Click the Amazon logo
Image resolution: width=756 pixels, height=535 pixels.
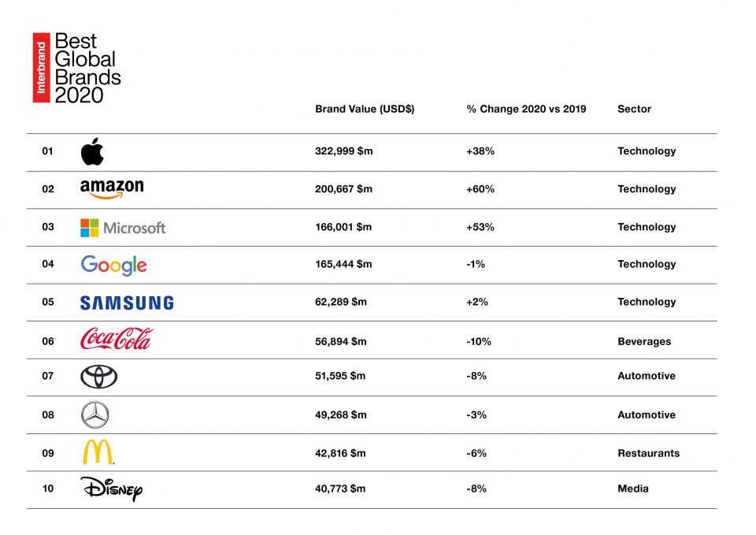(x=112, y=189)
